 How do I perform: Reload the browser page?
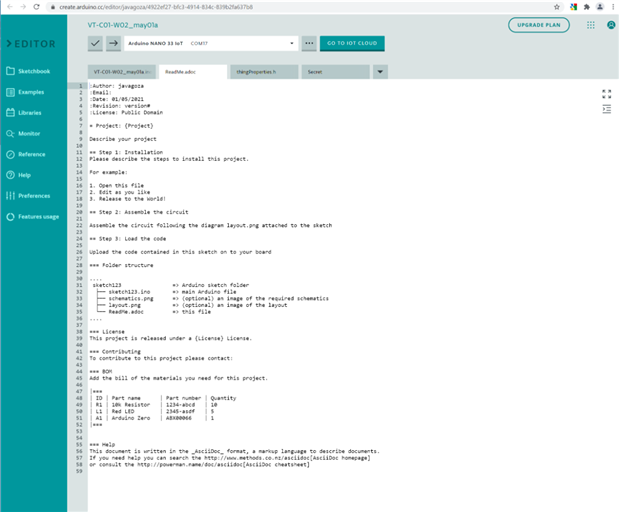pyautogui.click(x=36, y=7)
